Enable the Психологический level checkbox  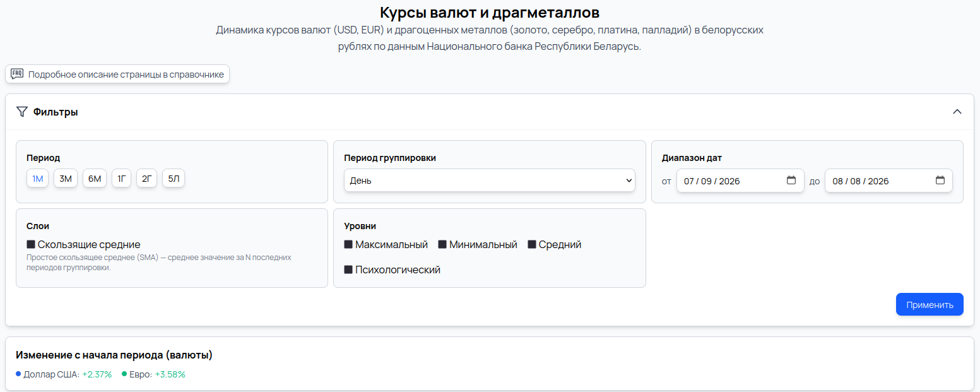[348, 270]
